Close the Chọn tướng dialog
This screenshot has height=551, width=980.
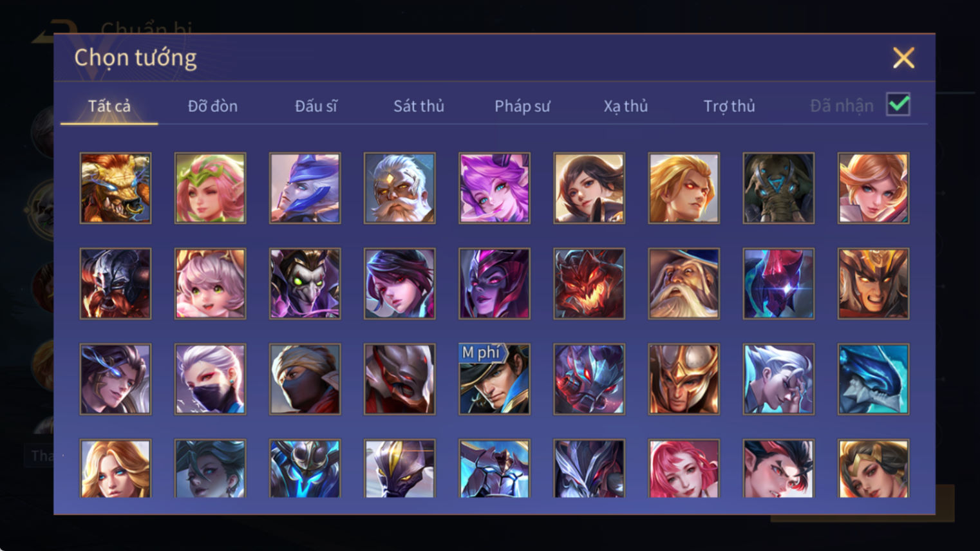click(903, 58)
